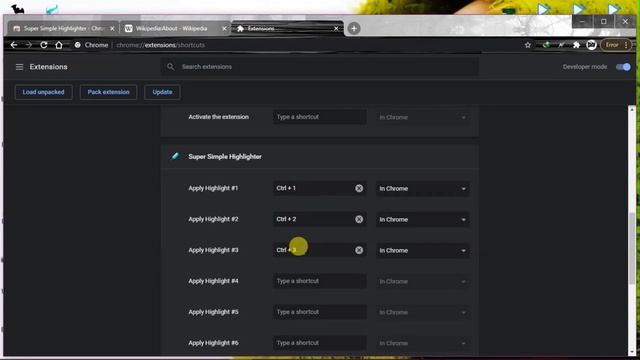Open the Extensions hamburger menu
640x360 pixels.
pos(19,67)
